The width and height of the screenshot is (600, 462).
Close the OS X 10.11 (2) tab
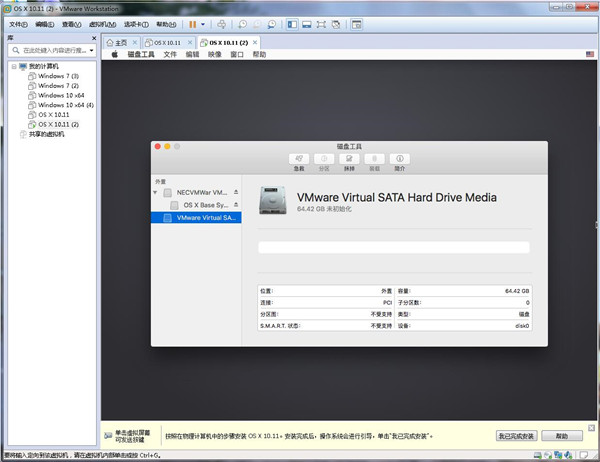pyautogui.click(x=255, y=42)
